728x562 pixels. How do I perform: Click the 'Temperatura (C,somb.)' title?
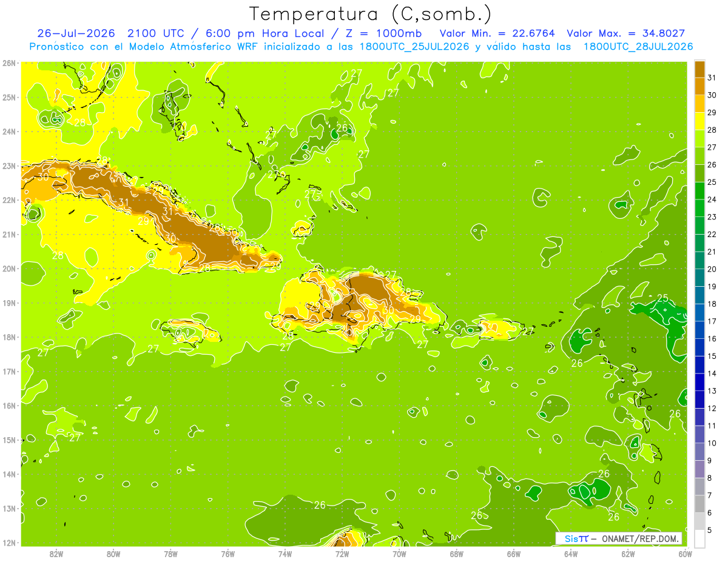(x=371, y=13)
